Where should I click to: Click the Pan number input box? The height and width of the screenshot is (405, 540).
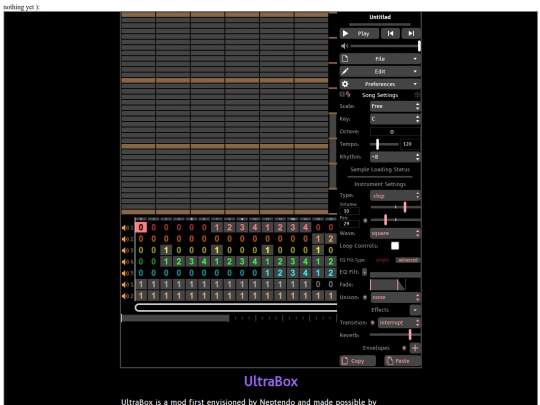pyautogui.click(x=349, y=224)
